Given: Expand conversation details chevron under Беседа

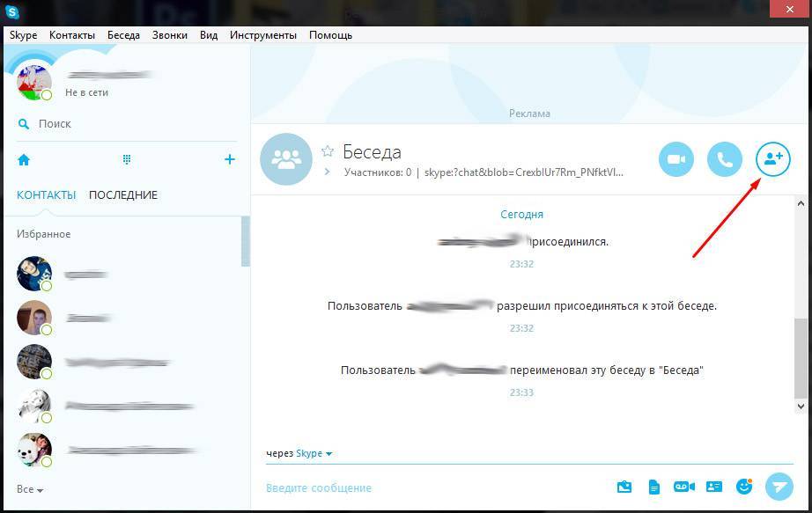Looking at the screenshot, I should 327,172.
